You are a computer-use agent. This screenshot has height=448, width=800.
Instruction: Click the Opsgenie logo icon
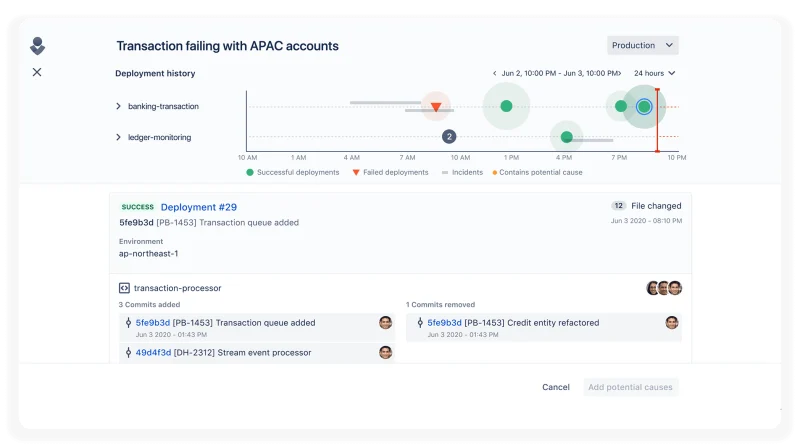point(37,46)
